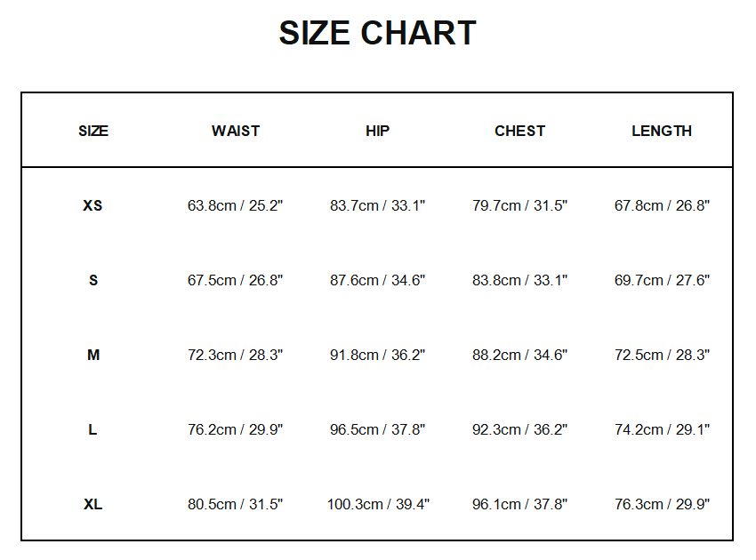This screenshot has width=756, height=560.
Task: Click the LENGTH column header
Action: (662, 131)
